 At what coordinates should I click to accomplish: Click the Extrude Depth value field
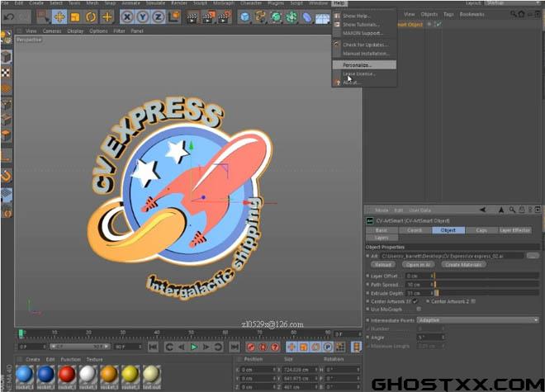(418, 293)
